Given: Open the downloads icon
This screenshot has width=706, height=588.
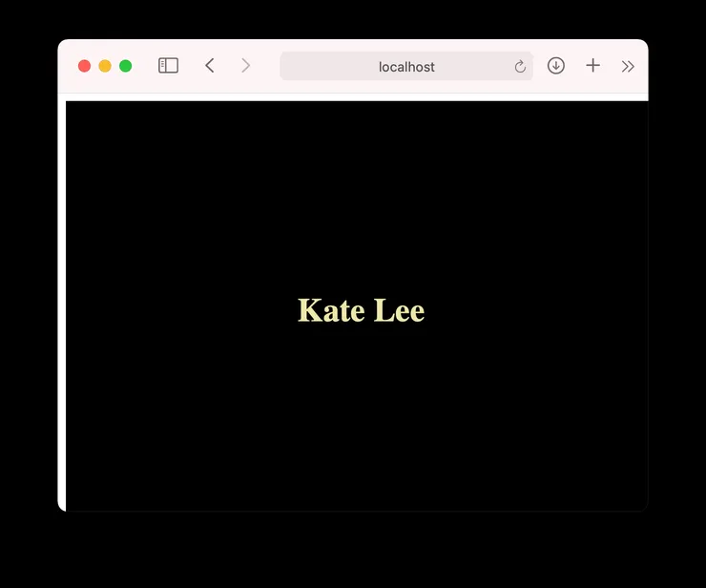Looking at the screenshot, I should 556,66.
